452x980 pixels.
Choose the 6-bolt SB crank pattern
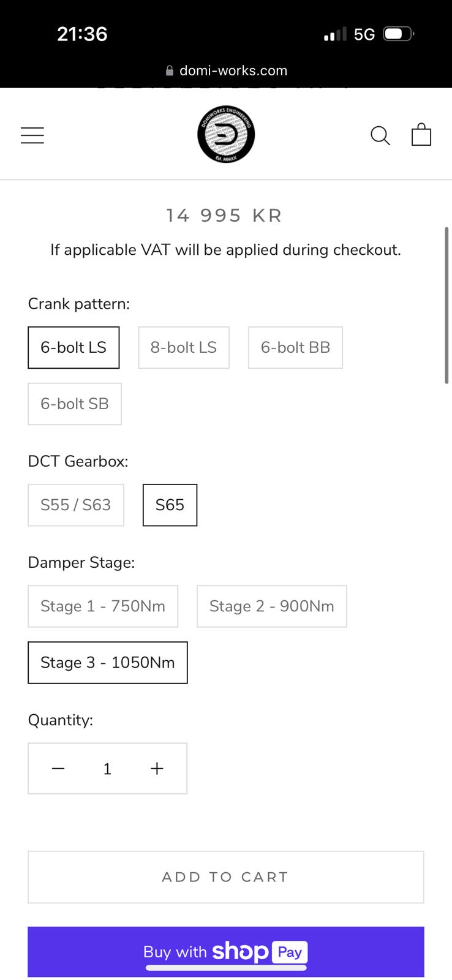click(x=75, y=404)
